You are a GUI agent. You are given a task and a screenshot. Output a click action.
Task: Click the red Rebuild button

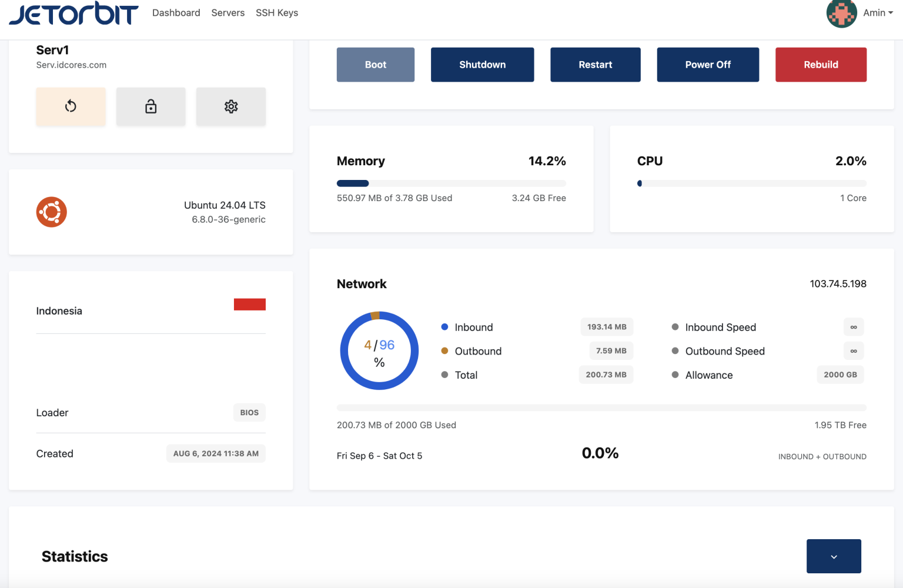(x=821, y=64)
